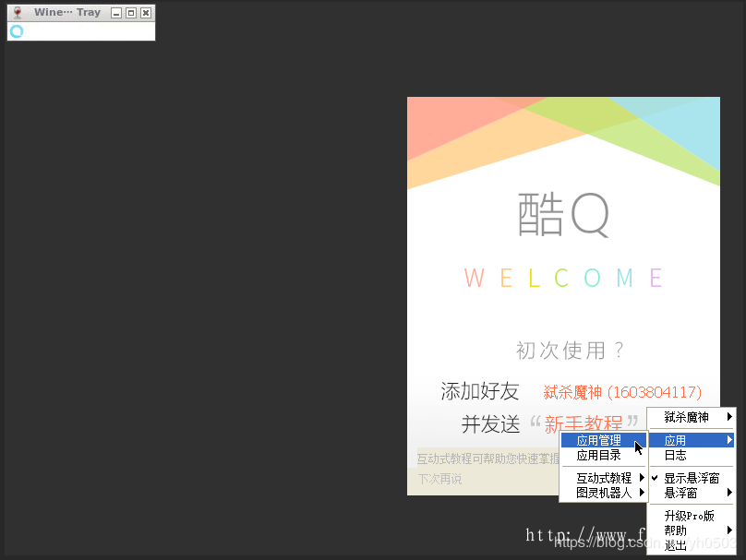Click the CoolQ tray icon in Wine tray
Viewport: 746px width, 560px height.
tap(16, 31)
